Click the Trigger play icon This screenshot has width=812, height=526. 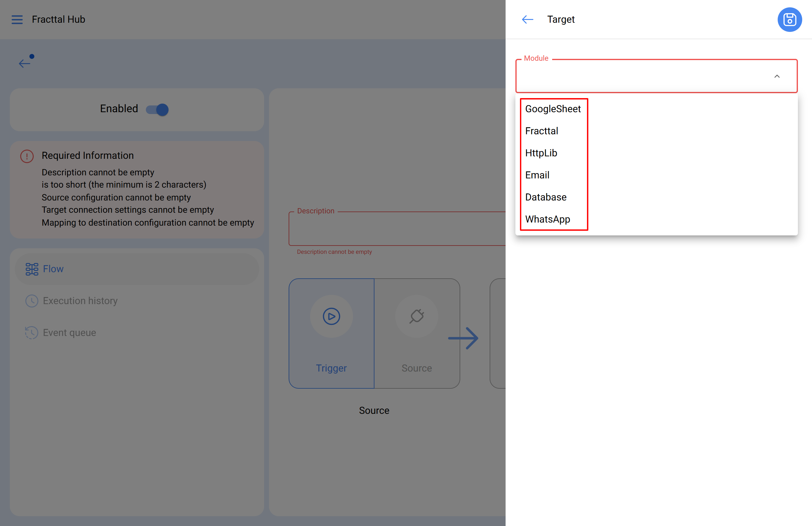[x=331, y=316]
